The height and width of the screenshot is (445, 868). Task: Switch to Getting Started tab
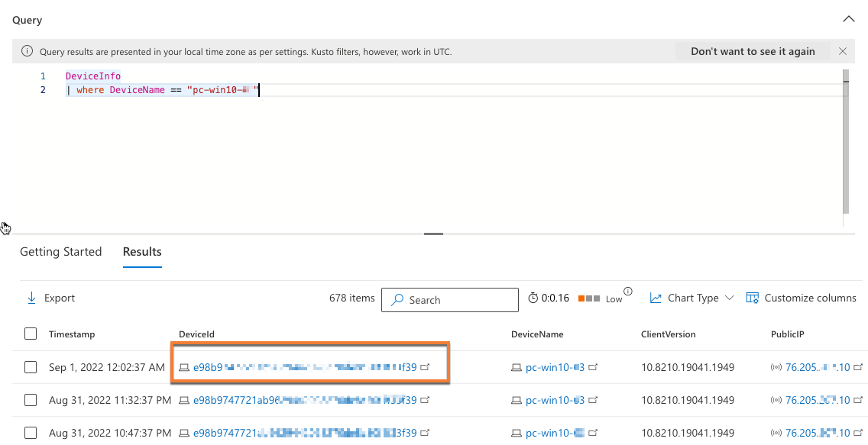click(x=61, y=252)
